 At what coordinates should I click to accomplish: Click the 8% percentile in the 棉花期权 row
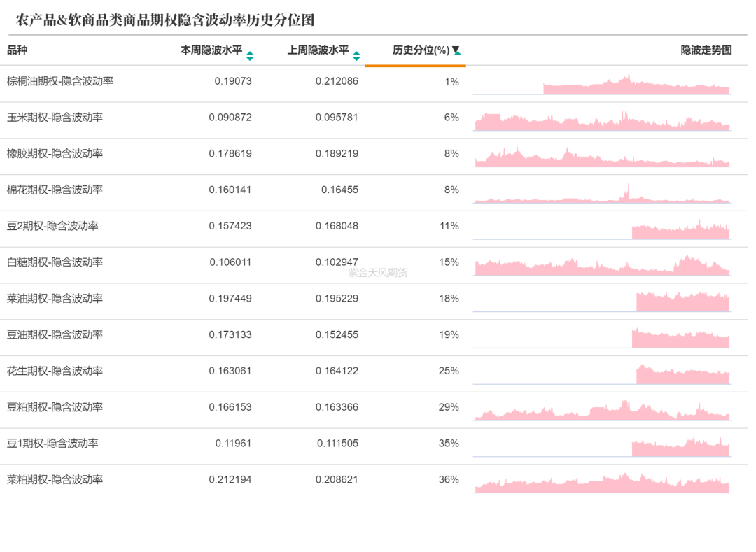[451, 190]
